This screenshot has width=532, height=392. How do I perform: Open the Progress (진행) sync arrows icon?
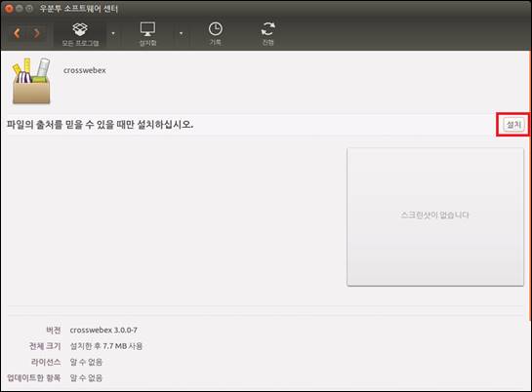pos(267,34)
